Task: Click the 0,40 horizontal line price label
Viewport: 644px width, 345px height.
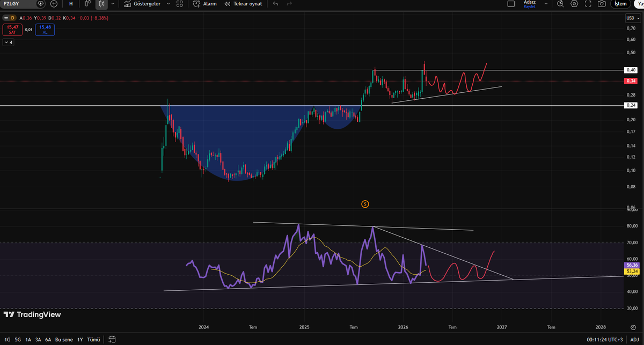Action: click(631, 70)
